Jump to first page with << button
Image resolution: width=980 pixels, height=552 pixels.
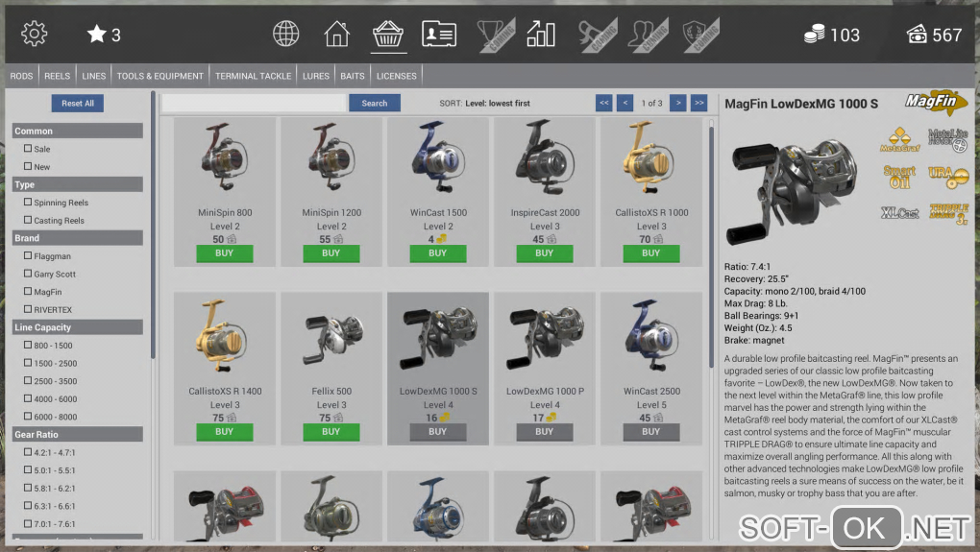[x=603, y=103]
